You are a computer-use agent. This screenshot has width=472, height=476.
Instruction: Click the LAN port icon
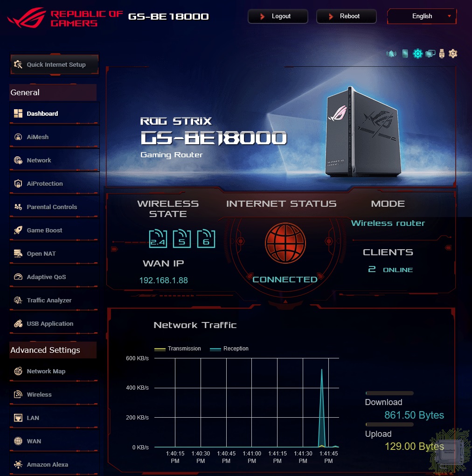coord(18,418)
